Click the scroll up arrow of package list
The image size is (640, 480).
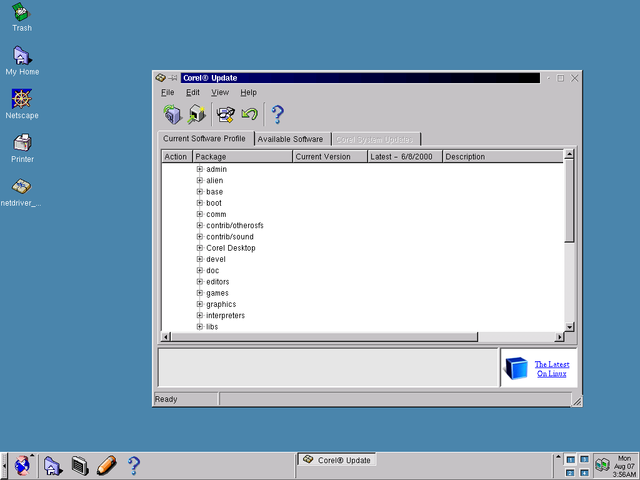click(x=569, y=154)
